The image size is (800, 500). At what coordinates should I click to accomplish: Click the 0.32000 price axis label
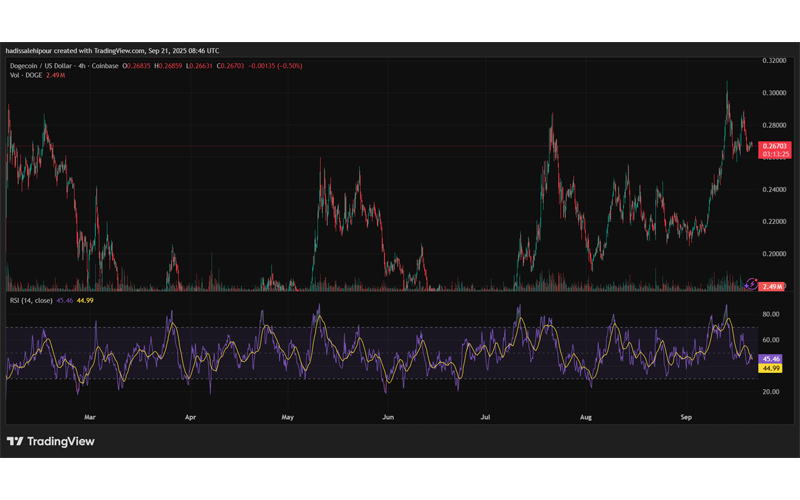click(x=773, y=61)
